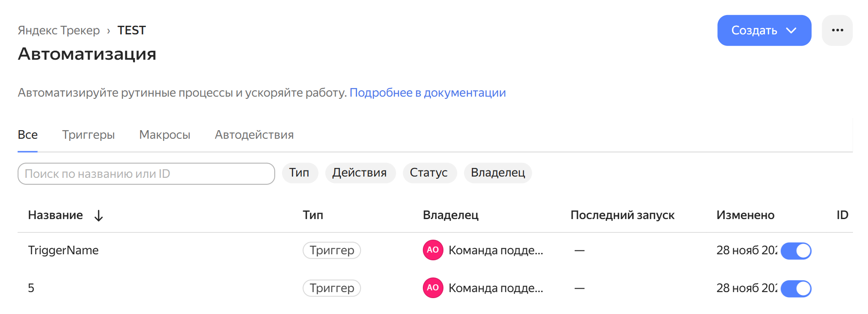Viewport: 868px width, 314px height.
Task: Click owner Команда подде... in TriggerName row
Action: pos(496,250)
